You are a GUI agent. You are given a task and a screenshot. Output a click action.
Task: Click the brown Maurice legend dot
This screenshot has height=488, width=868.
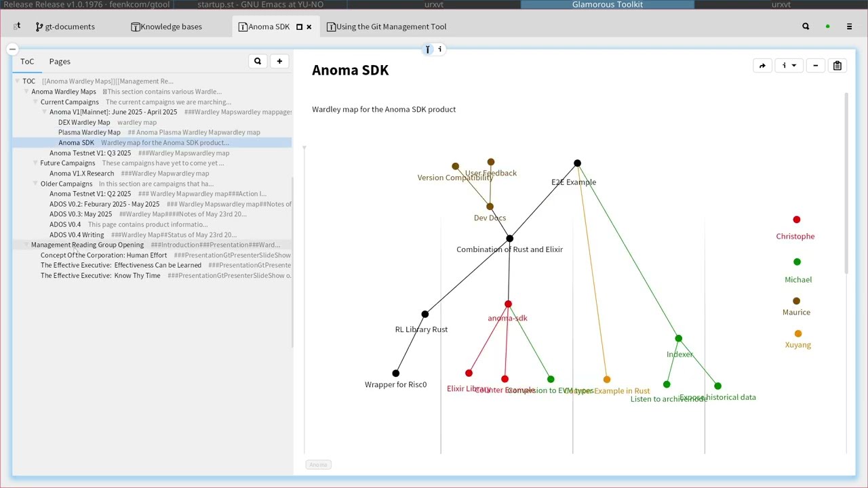click(x=796, y=301)
